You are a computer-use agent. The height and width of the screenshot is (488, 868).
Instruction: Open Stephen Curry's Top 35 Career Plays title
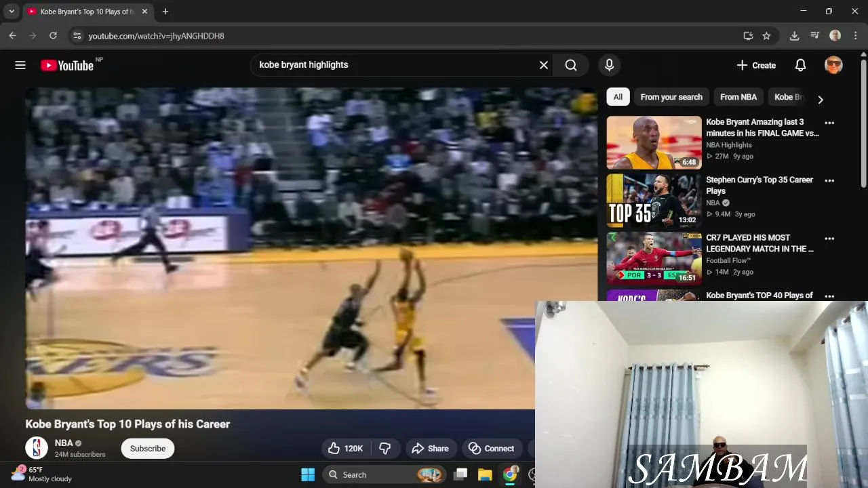759,185
